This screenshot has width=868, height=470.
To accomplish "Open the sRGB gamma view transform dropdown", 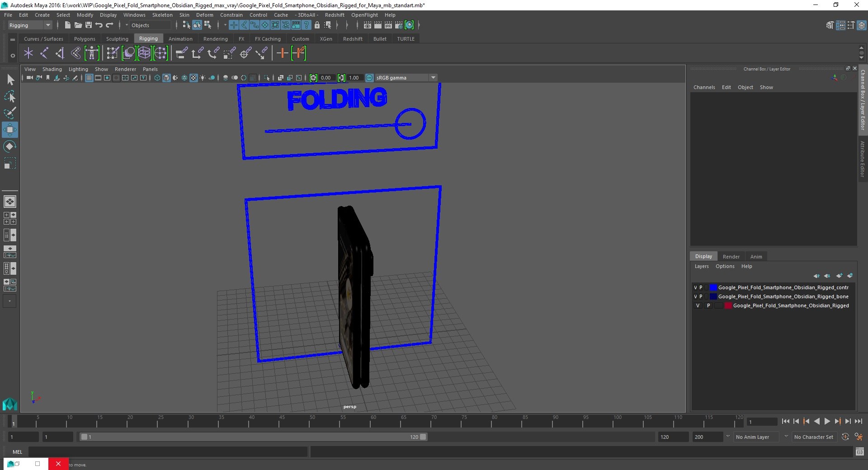I will tap(406, 78).
